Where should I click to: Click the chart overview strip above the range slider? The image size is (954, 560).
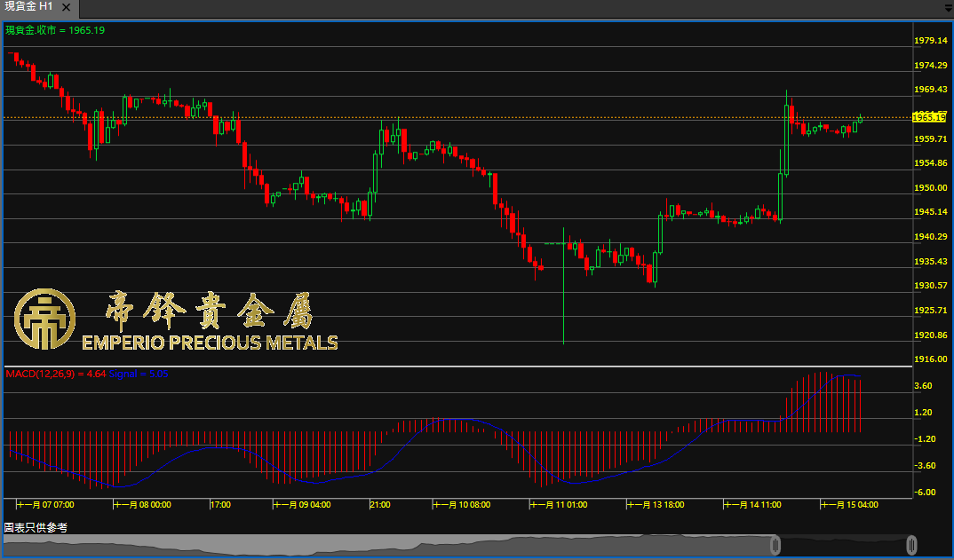(x=457, y=544)
